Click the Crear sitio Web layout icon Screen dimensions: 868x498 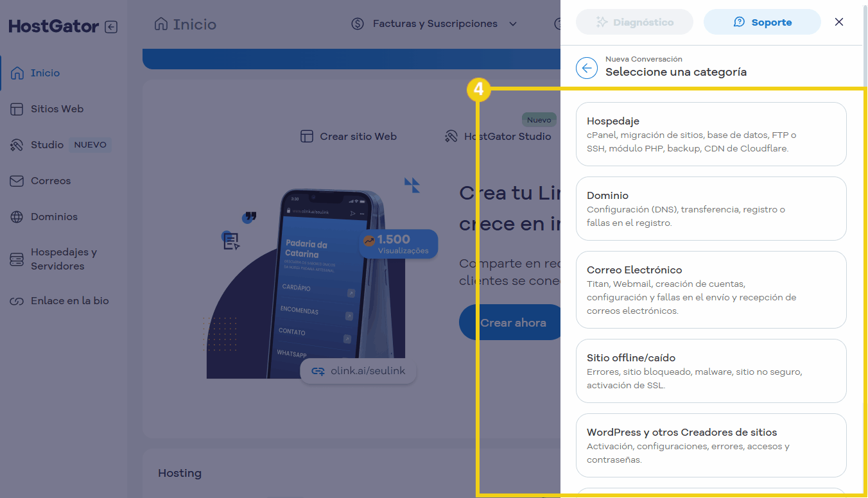click(307, 136)
